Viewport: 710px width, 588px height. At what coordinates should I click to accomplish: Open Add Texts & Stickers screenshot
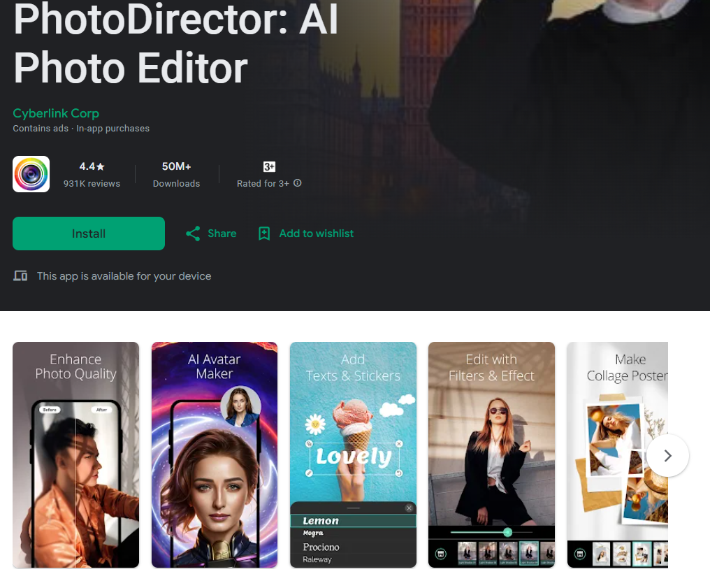coord(353,455)
